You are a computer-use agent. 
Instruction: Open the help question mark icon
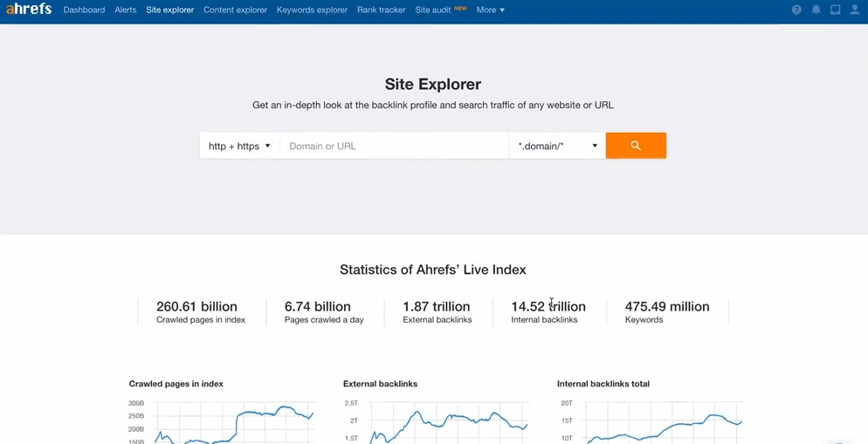796,10
